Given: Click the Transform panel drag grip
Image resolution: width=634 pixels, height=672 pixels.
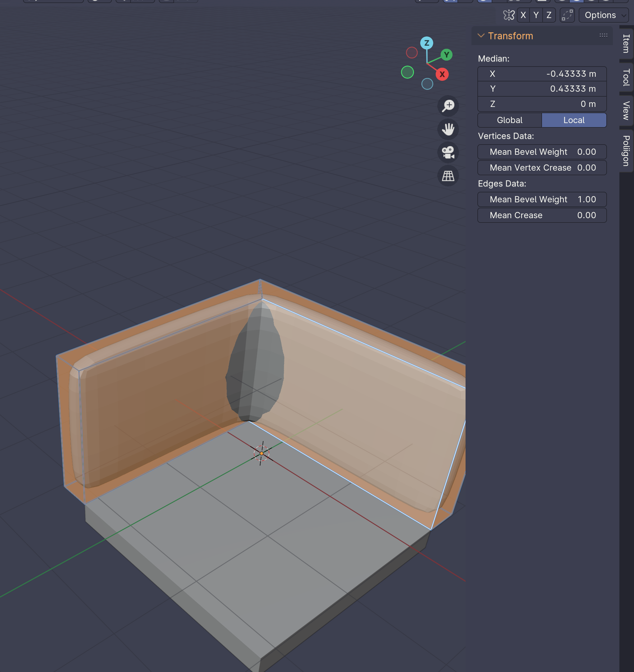Looking at the screenshot, I should click(x=603, y=35).
